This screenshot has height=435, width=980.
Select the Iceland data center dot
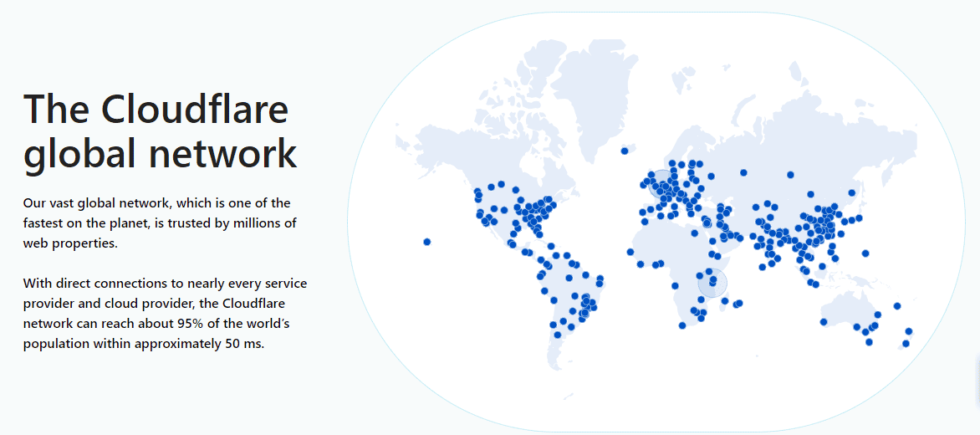pos(625,151)
